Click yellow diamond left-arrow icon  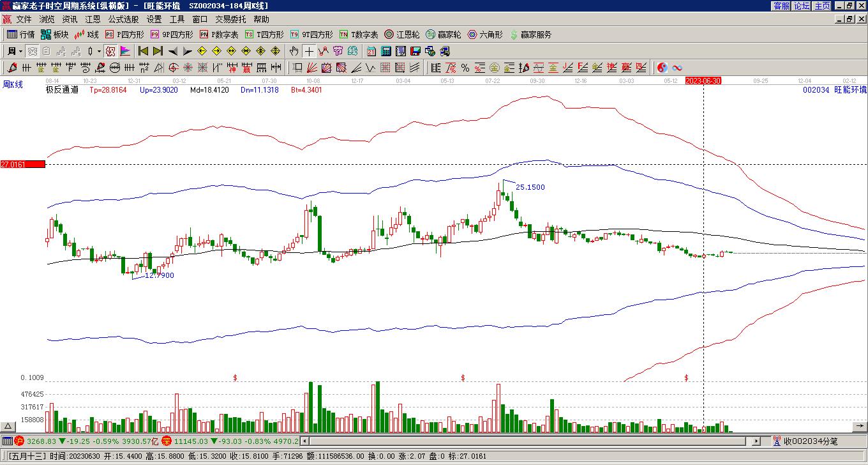[202, 51]
